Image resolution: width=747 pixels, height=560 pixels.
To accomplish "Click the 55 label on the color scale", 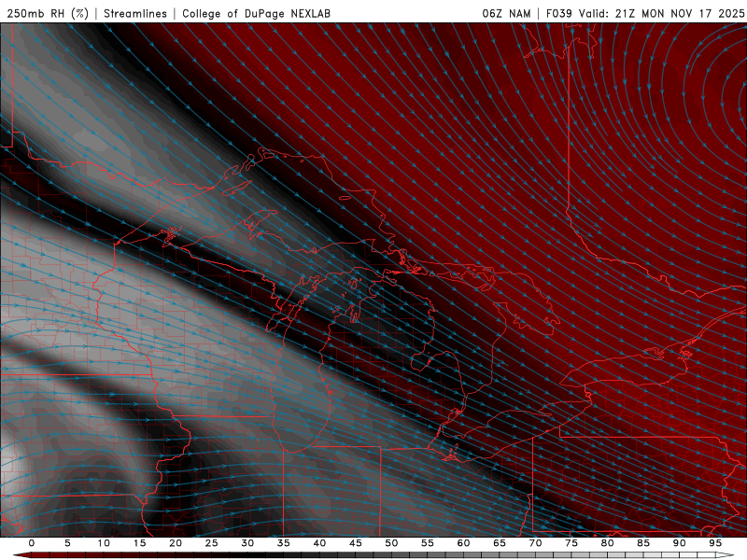I will (x=428, y=543).
